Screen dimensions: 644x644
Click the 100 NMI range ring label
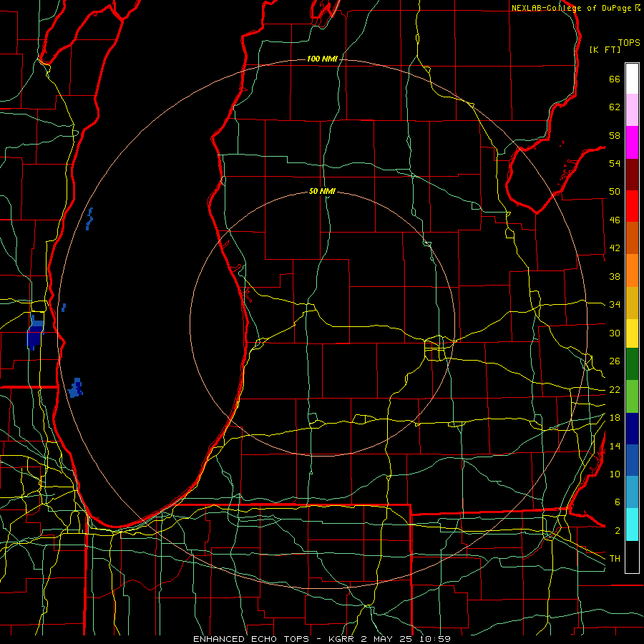coord(322,59)
